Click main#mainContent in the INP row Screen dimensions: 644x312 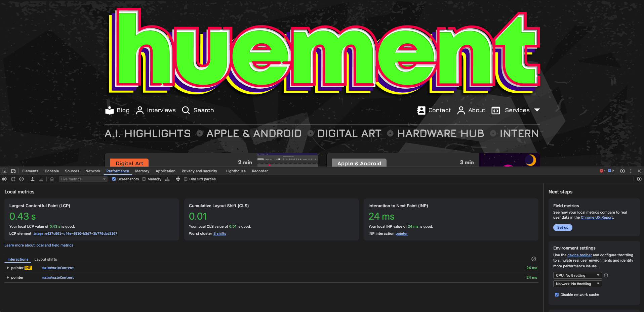pyautogui.click(x=58, y=268)
